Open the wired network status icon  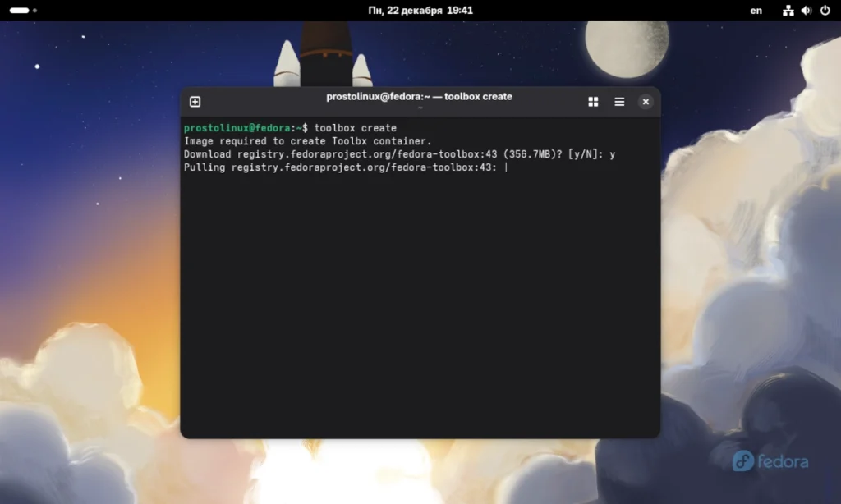[788, 10]
